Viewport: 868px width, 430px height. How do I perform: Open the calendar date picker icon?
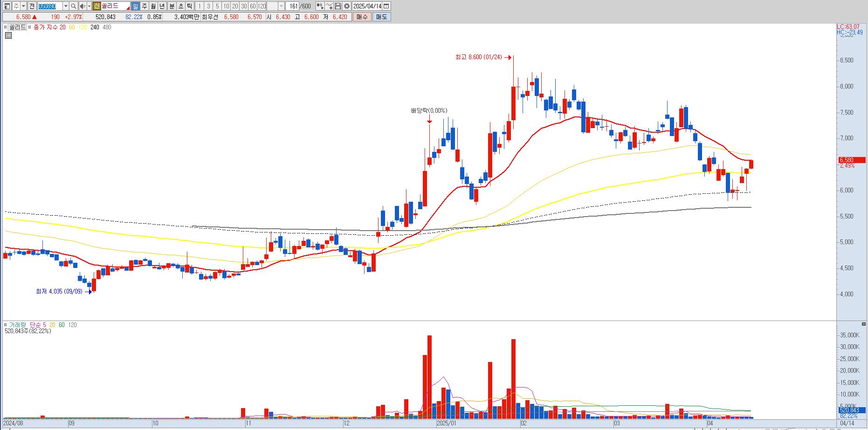(386, 6)
